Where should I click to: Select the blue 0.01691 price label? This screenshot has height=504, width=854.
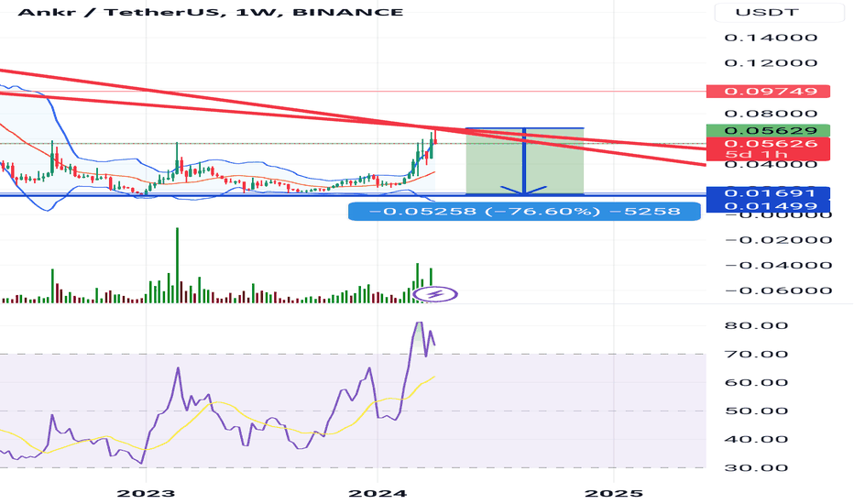click(x=768, y=192)
